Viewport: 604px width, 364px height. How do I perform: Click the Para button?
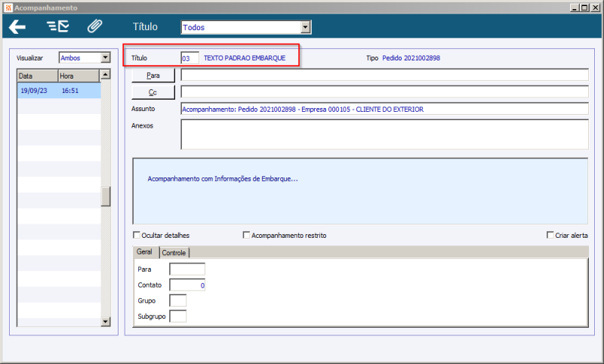pos(153,76)
